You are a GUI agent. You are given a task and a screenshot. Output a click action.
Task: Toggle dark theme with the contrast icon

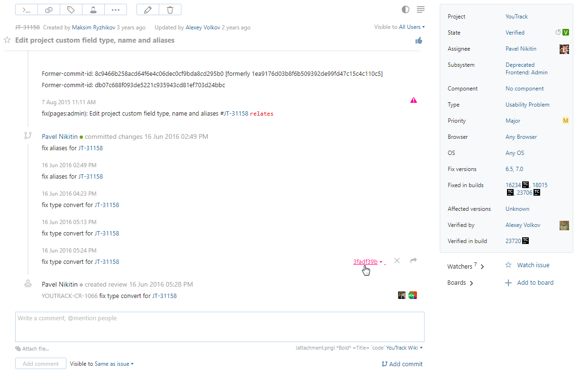click(405, 9)
